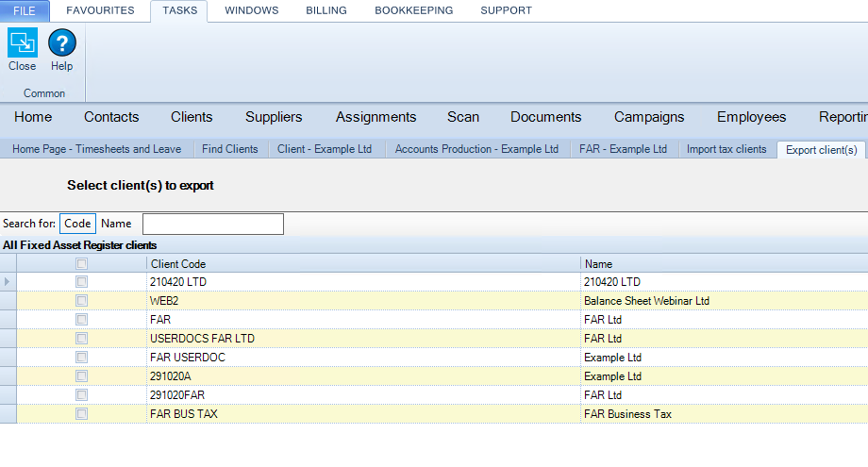Tick the checkbox for USERDOCS FAR LTD
The height and width of the screenshot is (467, 868).
81,338
